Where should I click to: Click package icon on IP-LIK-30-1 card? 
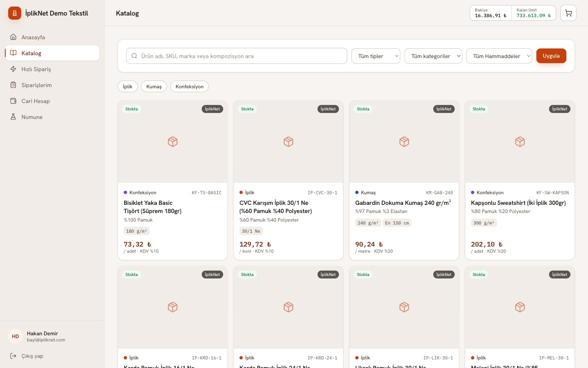[x=404, y=307]
